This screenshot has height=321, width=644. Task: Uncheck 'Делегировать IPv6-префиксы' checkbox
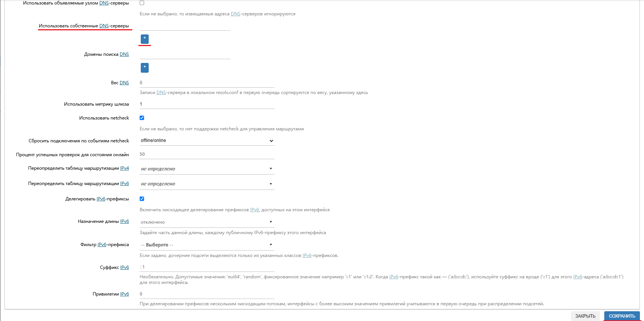(142, 199)
